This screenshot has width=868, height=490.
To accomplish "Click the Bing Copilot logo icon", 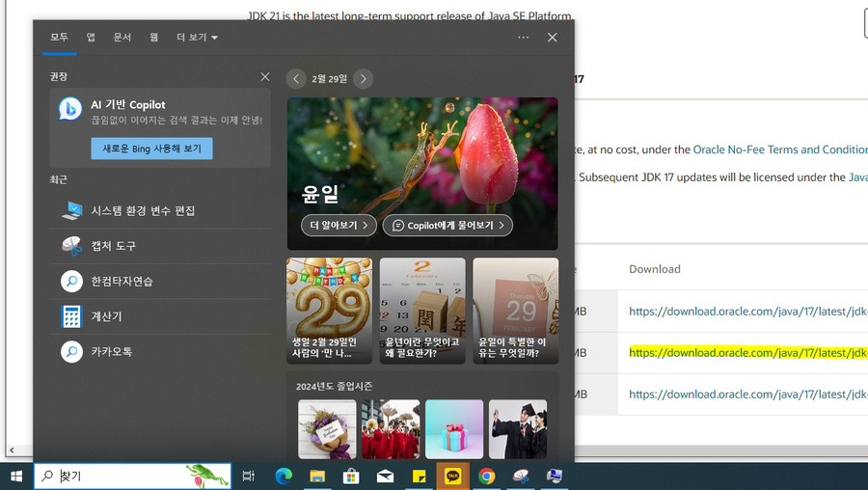I will [70, 109].
